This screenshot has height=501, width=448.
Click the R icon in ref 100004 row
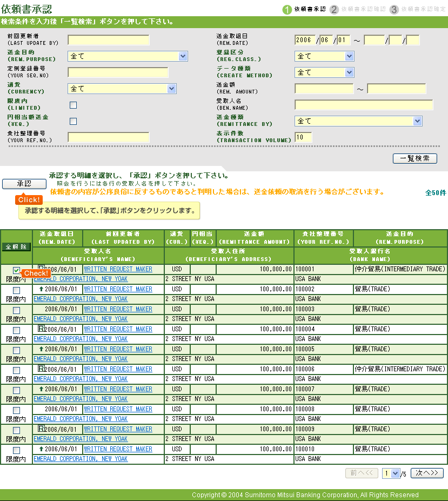click(x=41, y=329)
